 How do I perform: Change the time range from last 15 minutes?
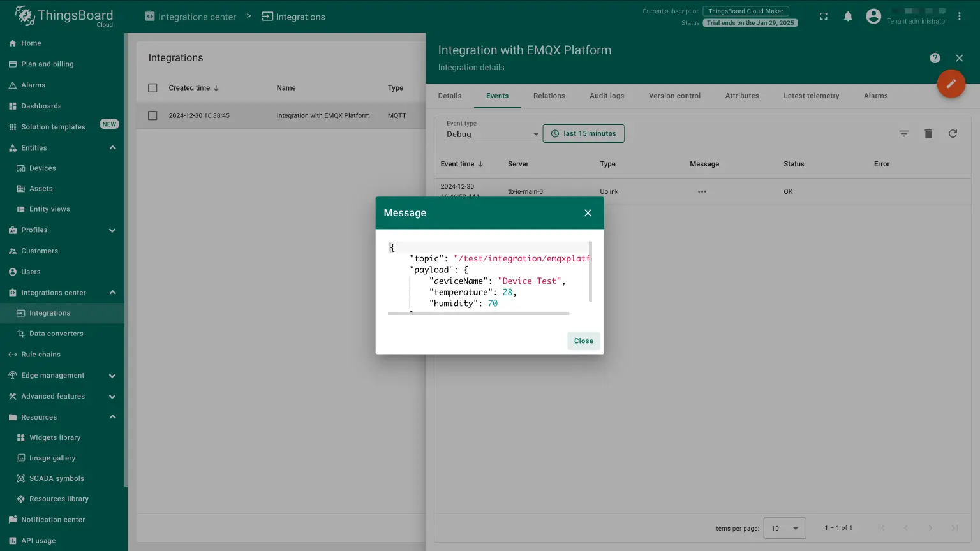(x=583, y=133)
